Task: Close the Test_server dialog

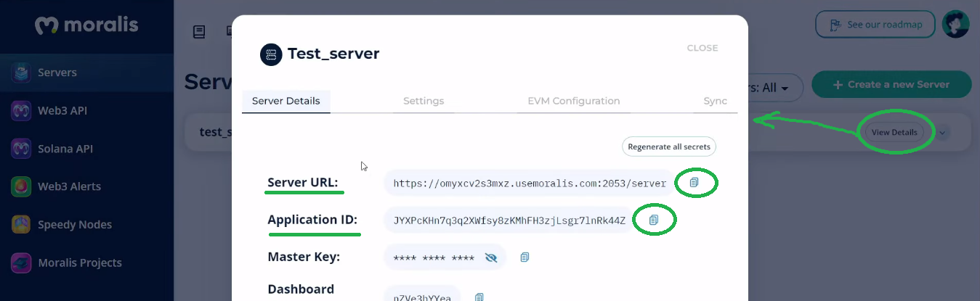Action: 702,48
